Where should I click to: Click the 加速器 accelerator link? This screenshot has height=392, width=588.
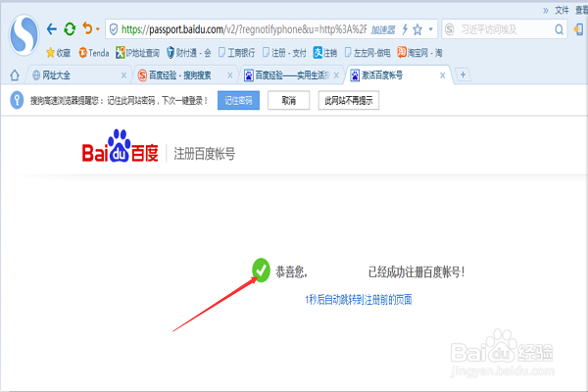point(383,29)
